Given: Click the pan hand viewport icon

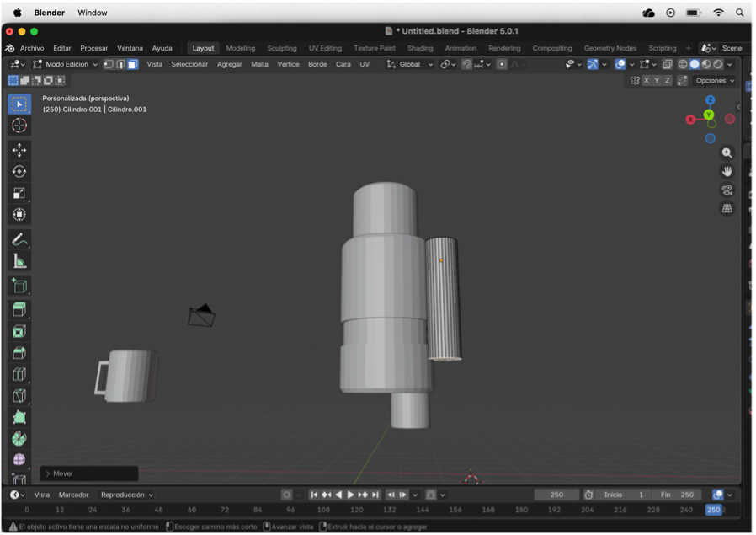Looking at the screenshot, I should (727, 171).
